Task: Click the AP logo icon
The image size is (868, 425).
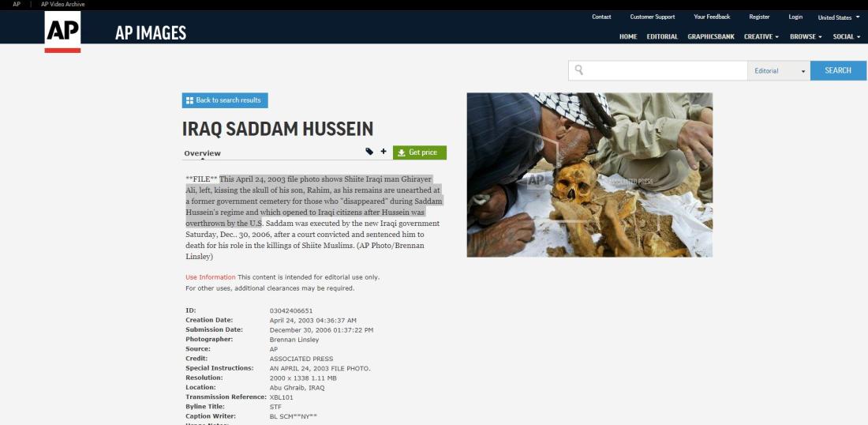Action: pyautogui.click(x=62, y=32)
